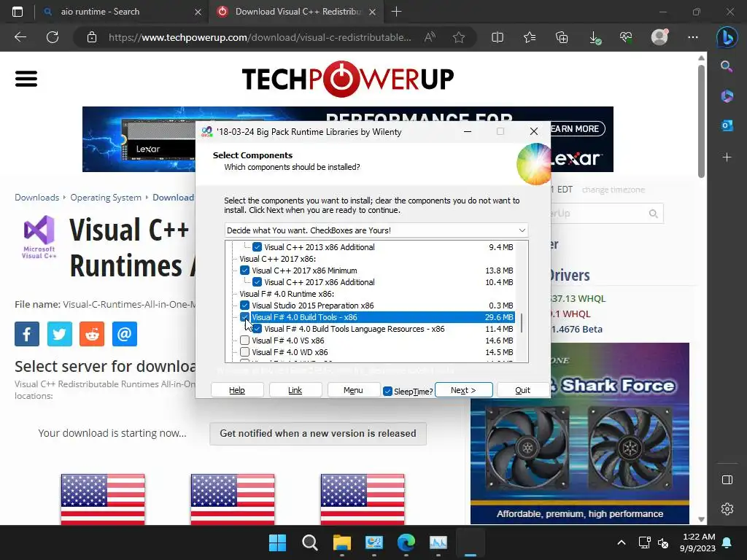Uncheck Visual C++ 2017 x86 Minimum

point(244,271)
